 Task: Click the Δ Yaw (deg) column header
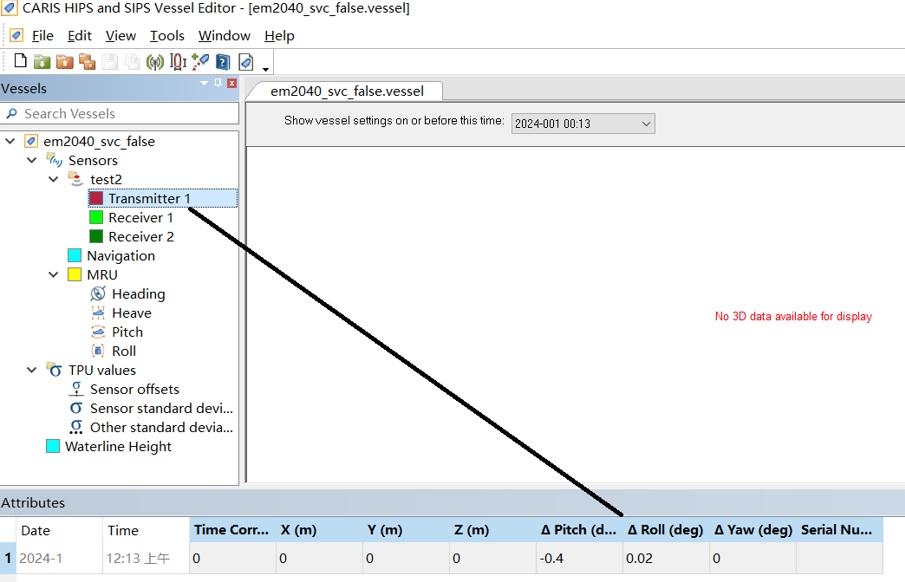coord(753,530)
